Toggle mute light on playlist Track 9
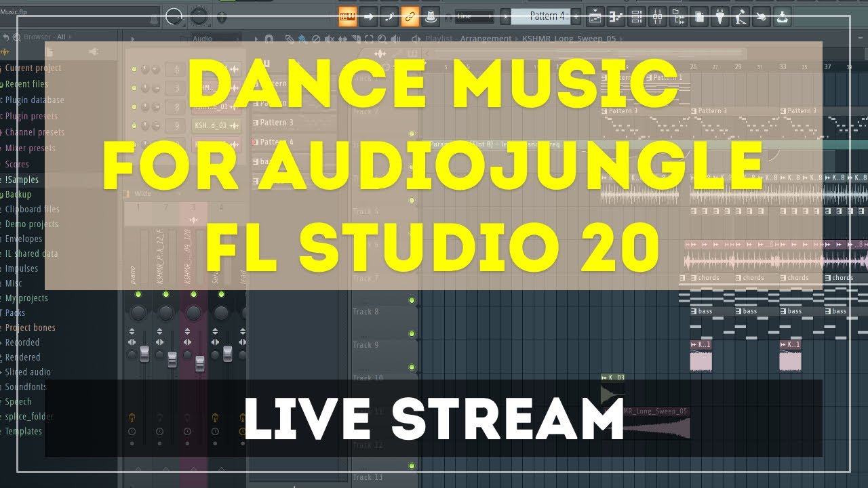Image resolution: width=868 pixels, height=488 pixels. (x=412, y=367)
